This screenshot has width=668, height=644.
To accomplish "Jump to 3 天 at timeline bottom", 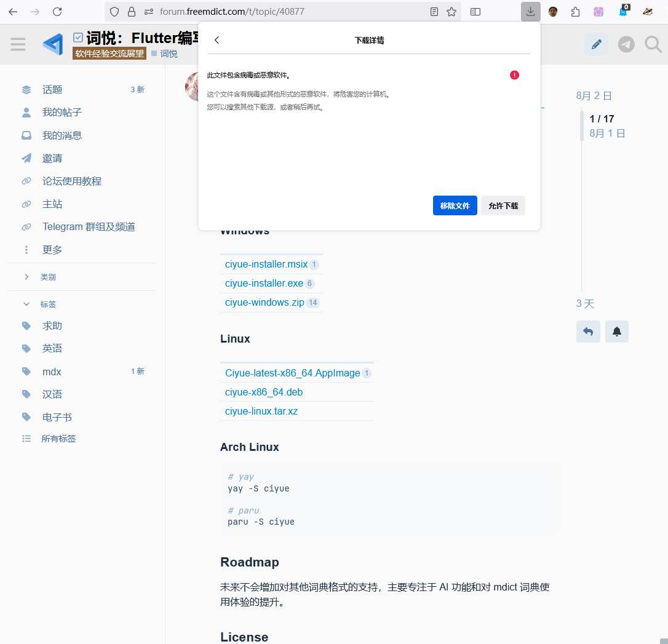I will point(585,304).
